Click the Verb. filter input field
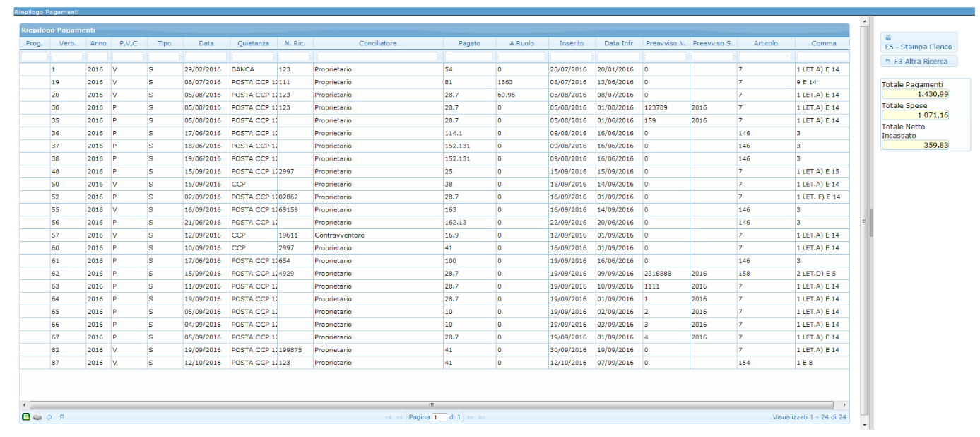The image size is (980, 437). pyautogui.click(x=68, y=57)
